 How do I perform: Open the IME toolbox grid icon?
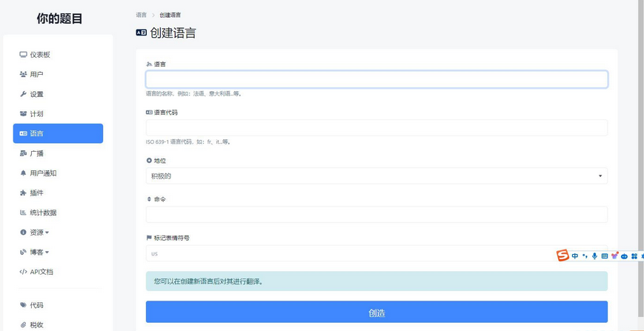[x=634, y=256]
